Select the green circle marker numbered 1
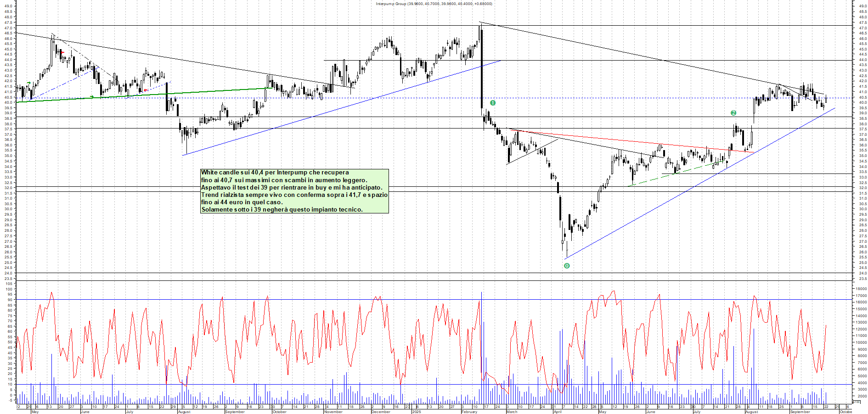 point(493,103)
